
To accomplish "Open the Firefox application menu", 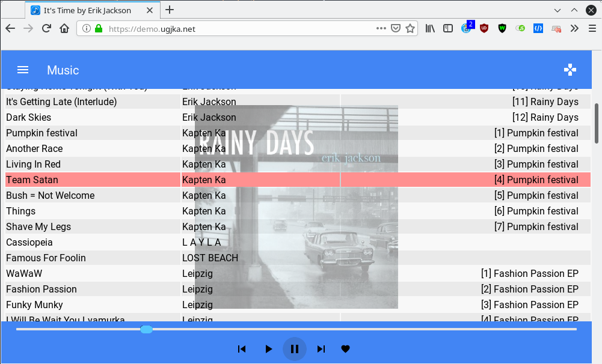I will pos(592,28).
